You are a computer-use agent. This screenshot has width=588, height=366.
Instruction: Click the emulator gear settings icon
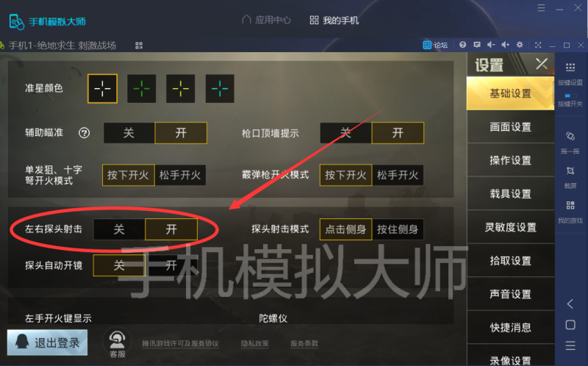520,45
